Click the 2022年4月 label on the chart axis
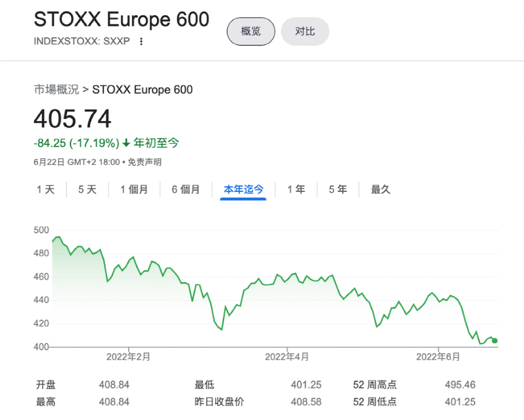The image size is (524, 420). tap(287, 357)
